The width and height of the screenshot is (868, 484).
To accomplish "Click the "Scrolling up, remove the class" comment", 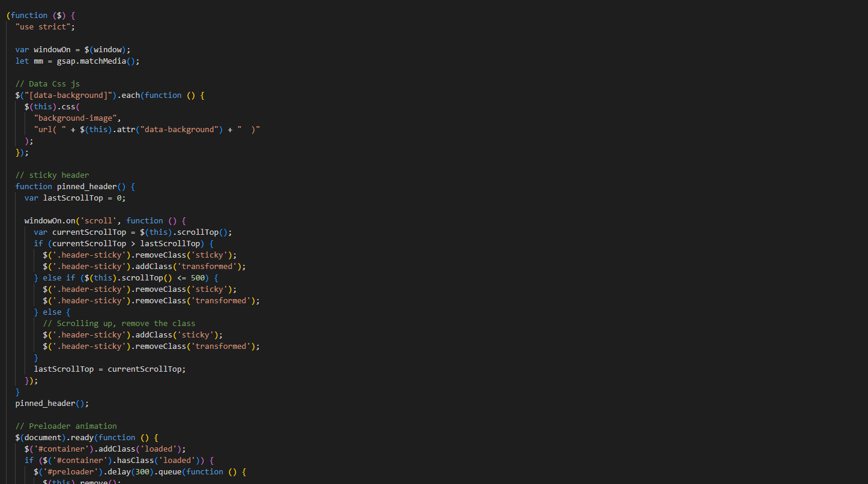I will 119,324.
